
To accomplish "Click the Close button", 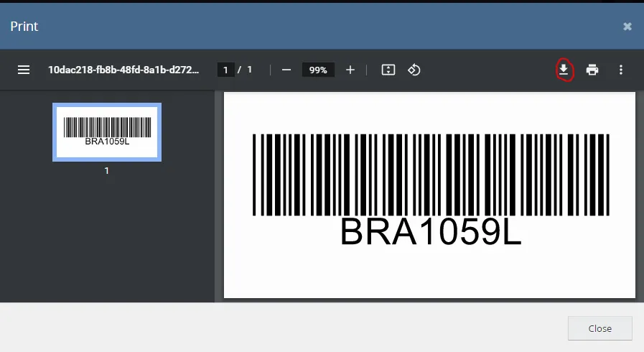I will coord(599,328).
